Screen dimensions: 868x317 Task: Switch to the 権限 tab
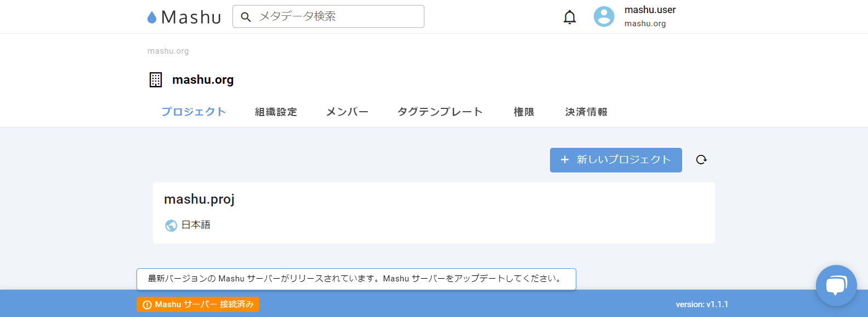click(524, 112)
